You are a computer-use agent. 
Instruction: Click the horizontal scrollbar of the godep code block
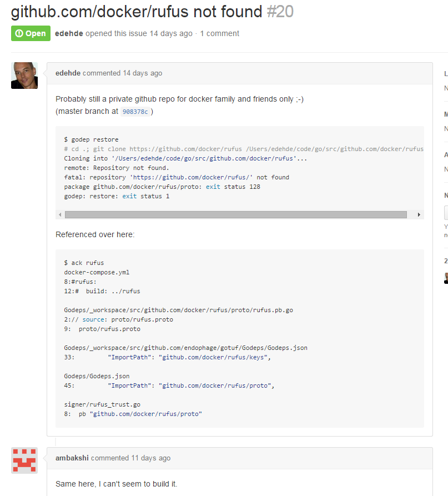tap(236, 215)
